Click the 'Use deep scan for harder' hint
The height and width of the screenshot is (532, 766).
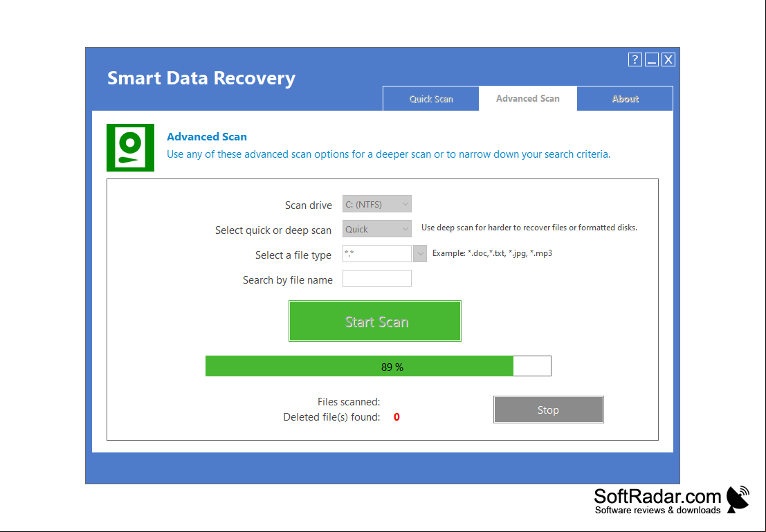click(x=529, y=228)
